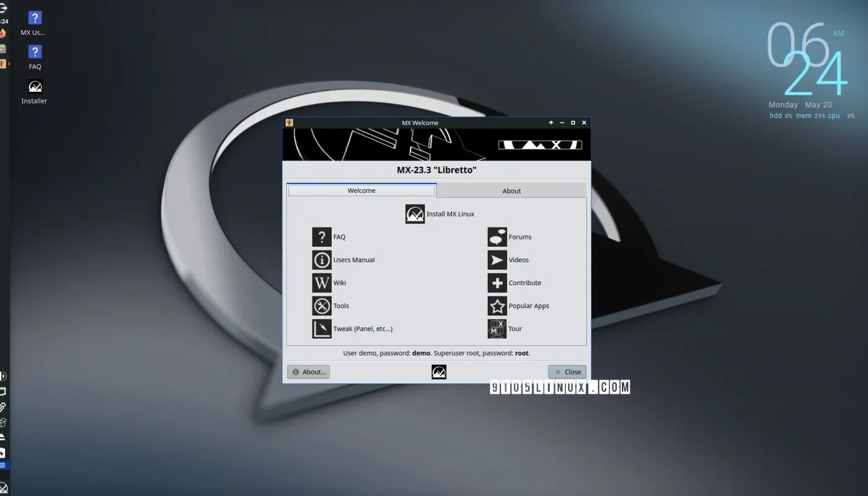
Task: Click the MX Welcome title text
Action: [420, 123]
